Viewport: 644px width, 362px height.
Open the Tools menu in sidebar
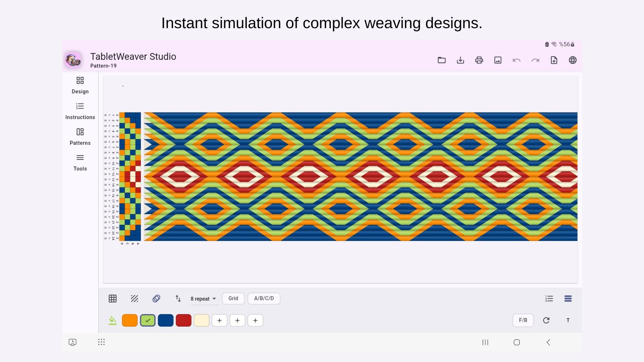point(80,162)
